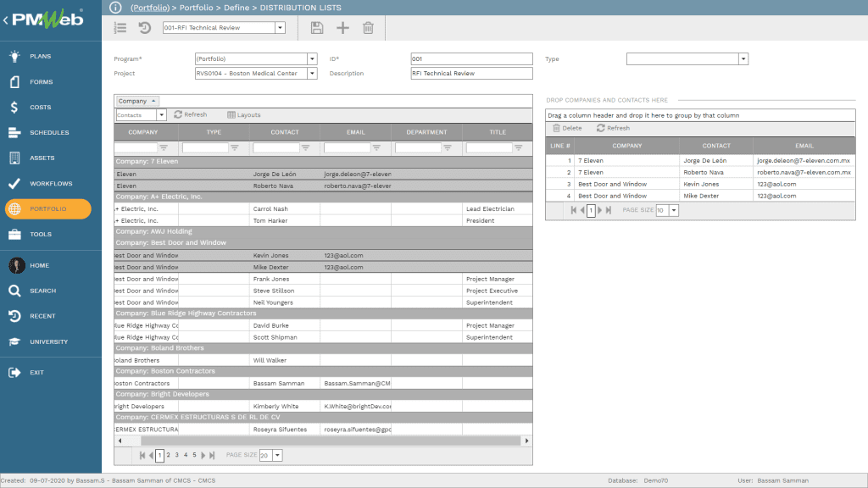The height and width of the screenshot is (488, 868).
Task: Open Search from sidebar
Action: click(x=42, y=291)
